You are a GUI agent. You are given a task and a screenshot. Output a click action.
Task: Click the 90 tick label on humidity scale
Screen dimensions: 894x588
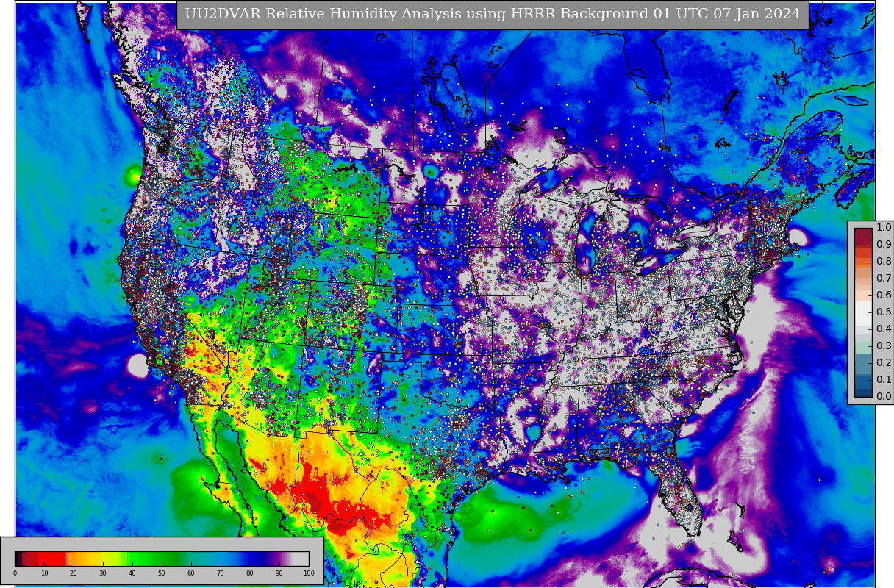(279, 573)
